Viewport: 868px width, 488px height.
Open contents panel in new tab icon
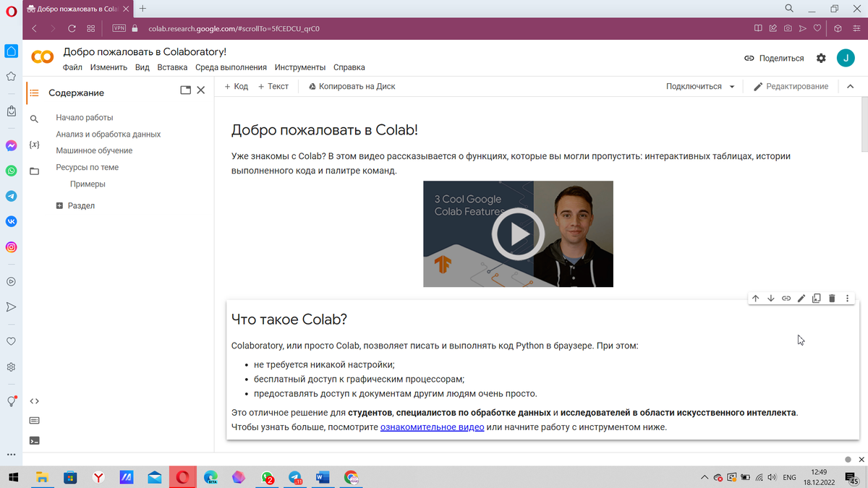[185, 90]
